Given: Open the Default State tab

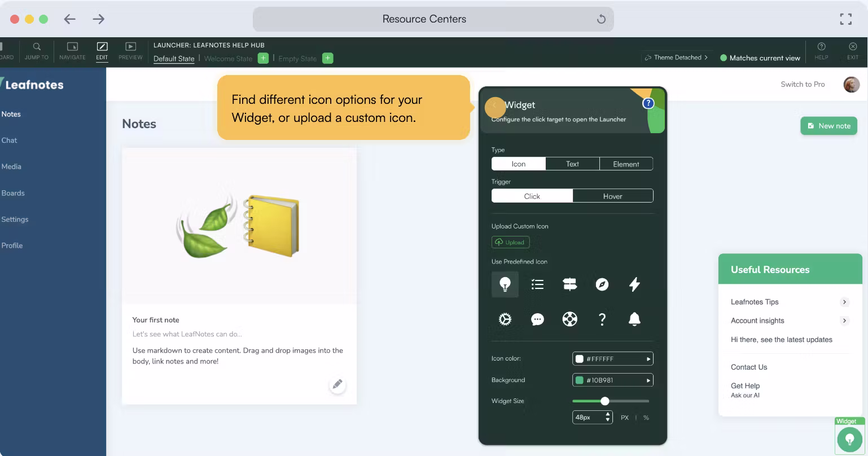Looking at the screenshot, I should pyautogui.click(x=174, y=59).
